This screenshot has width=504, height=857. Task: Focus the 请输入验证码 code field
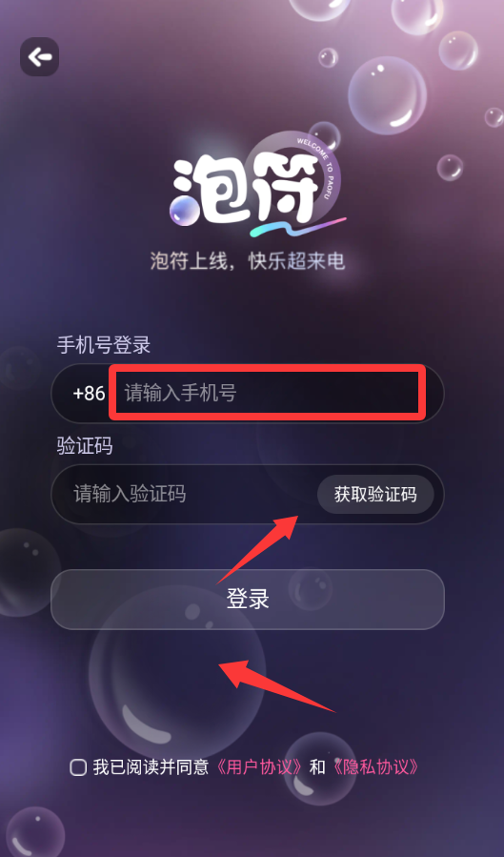(185, 494)
